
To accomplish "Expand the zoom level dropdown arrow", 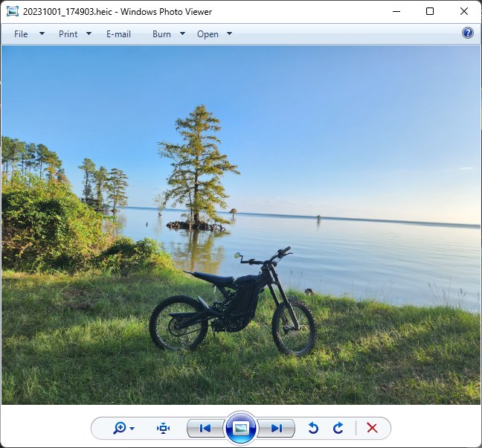I will click(132, 429).
